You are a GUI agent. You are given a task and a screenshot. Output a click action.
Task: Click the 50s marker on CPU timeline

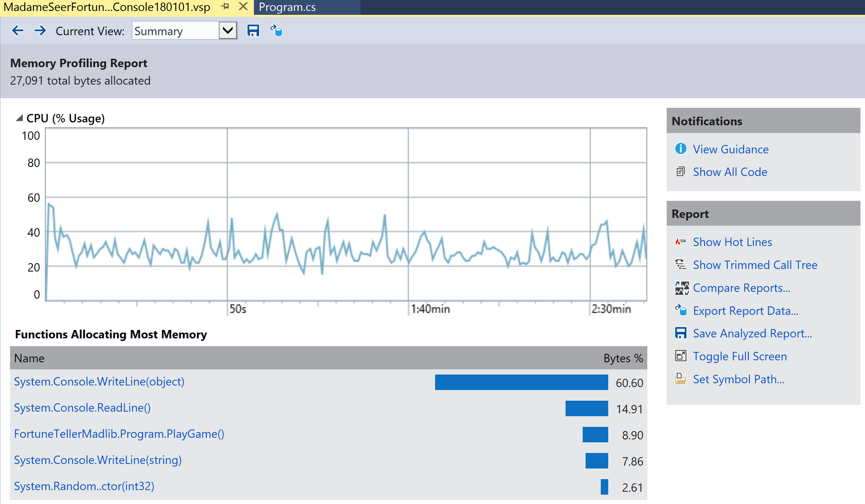(x=238, y=309)
